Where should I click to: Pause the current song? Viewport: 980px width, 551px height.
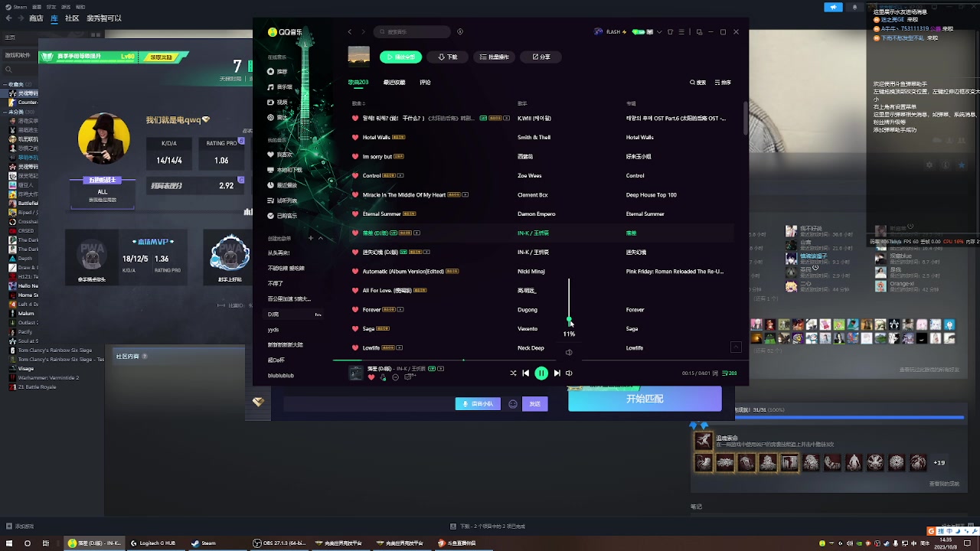541,373
